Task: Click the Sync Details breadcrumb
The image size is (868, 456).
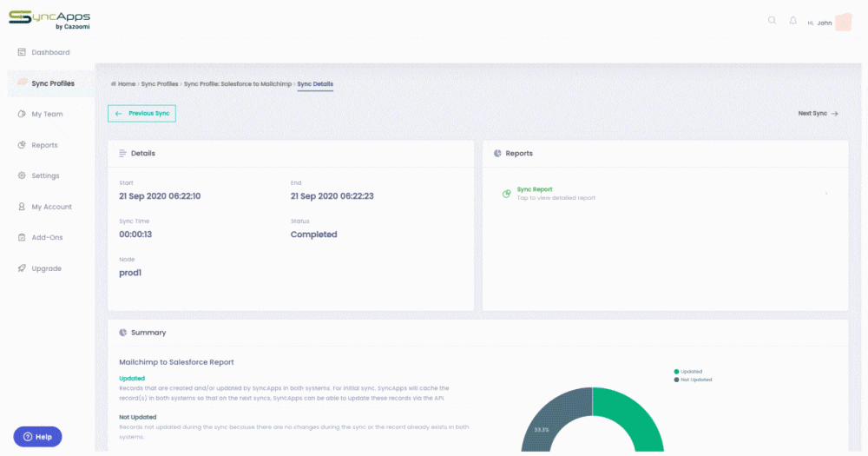Action: coord(315,83)
